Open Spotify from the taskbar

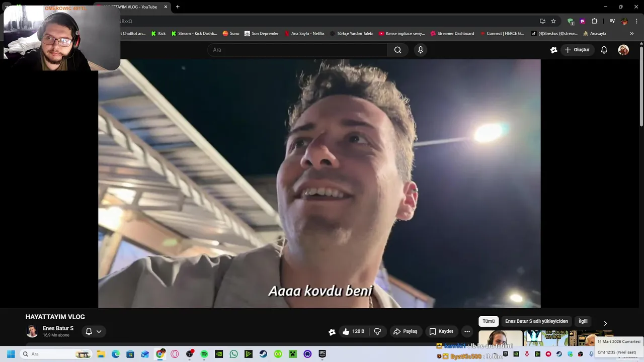pyautogui.click(x=204, y=354)
